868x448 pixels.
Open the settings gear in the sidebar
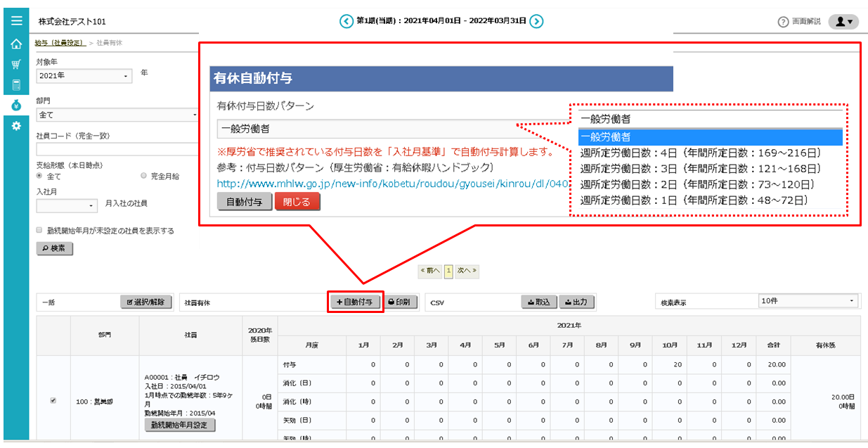[16, 125]
